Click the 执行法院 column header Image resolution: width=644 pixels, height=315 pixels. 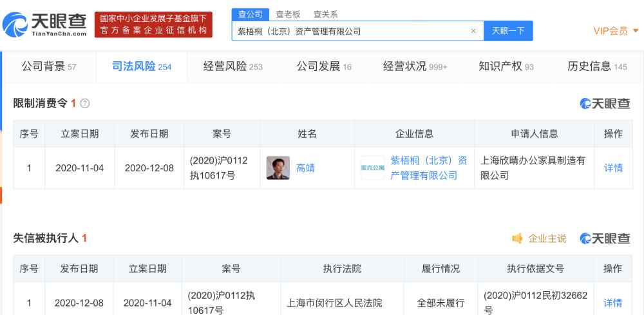[x=342, y=269]
